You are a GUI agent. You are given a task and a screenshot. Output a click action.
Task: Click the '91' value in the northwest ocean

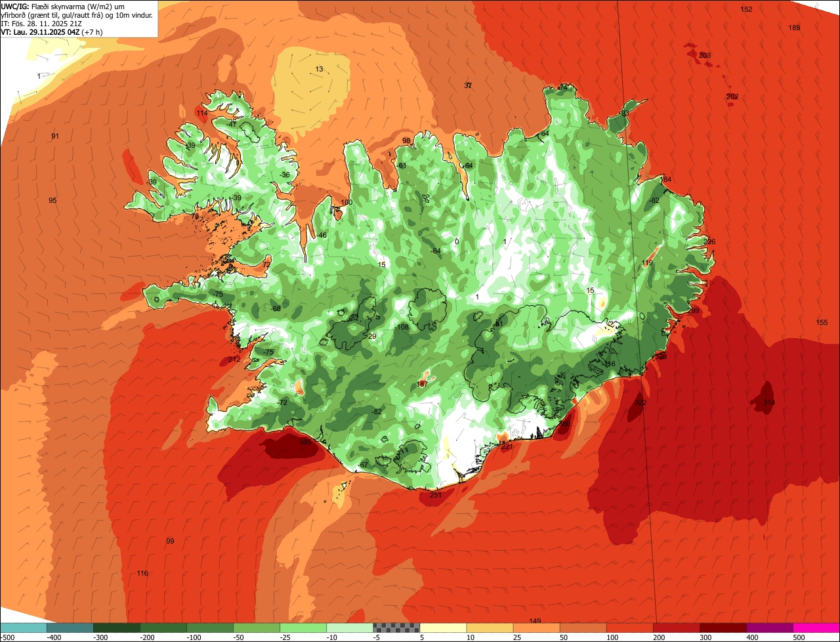click(x=55, y=136)
